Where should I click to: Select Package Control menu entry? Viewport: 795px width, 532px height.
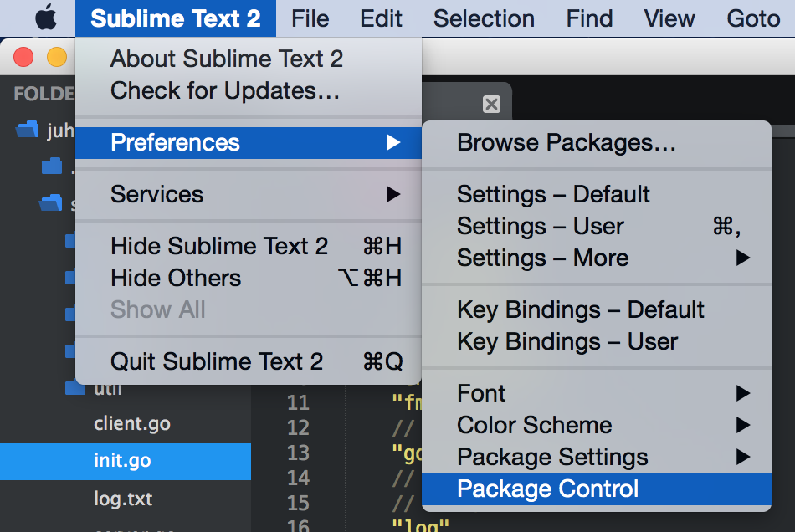(547, 489)
